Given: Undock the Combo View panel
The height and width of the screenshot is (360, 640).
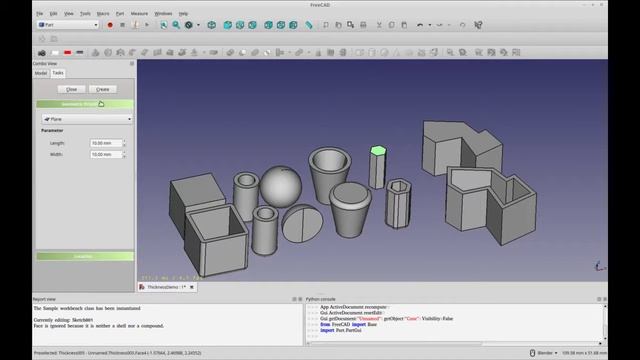Looking at the screenshot, I should click(131, 64).
